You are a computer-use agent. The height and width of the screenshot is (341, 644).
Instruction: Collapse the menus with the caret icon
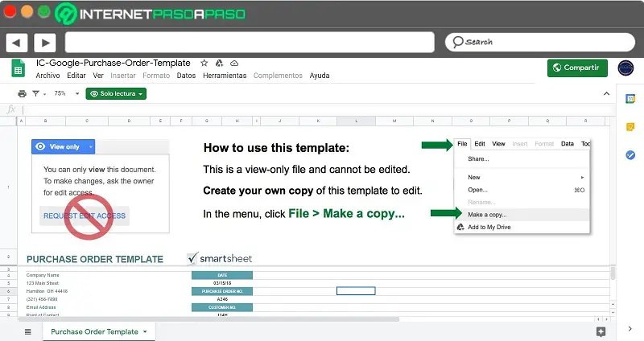click(606, 93)
